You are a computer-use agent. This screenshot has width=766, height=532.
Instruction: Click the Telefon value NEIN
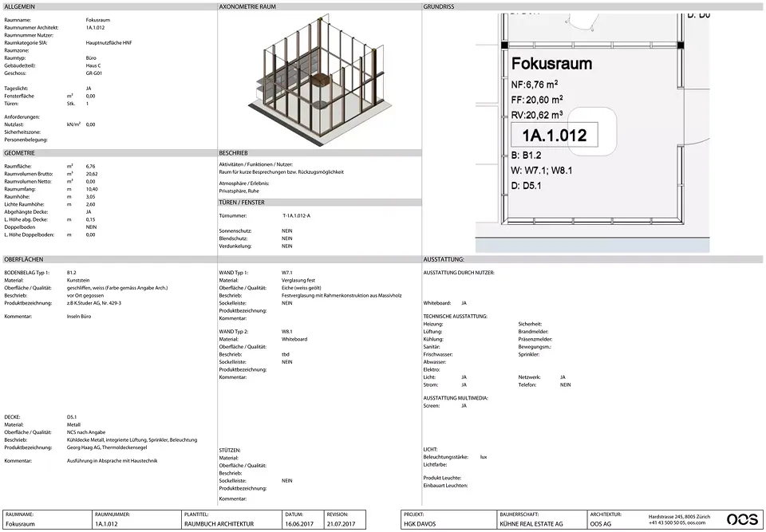pyautogui.click(x=565, y=385)
